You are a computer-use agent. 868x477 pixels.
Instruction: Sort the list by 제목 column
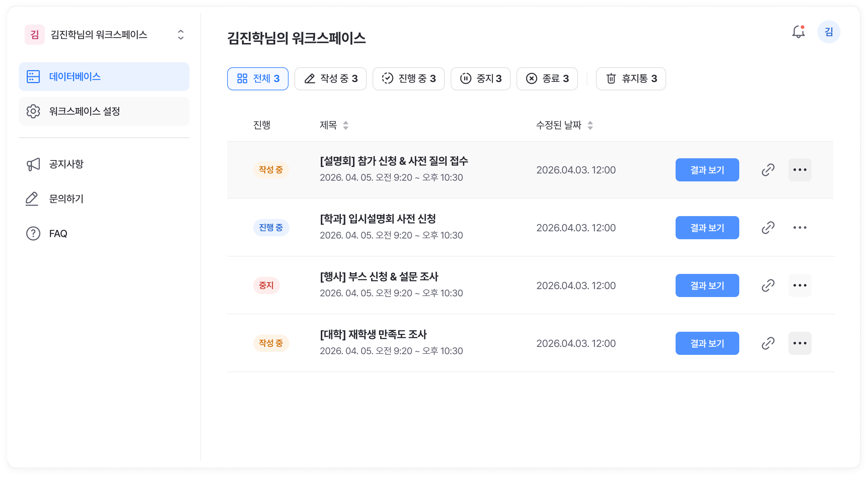(x=345, y=125)
